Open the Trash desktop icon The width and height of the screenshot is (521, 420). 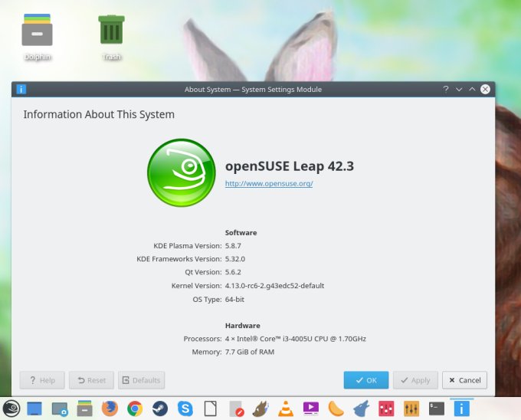(111, 37)
